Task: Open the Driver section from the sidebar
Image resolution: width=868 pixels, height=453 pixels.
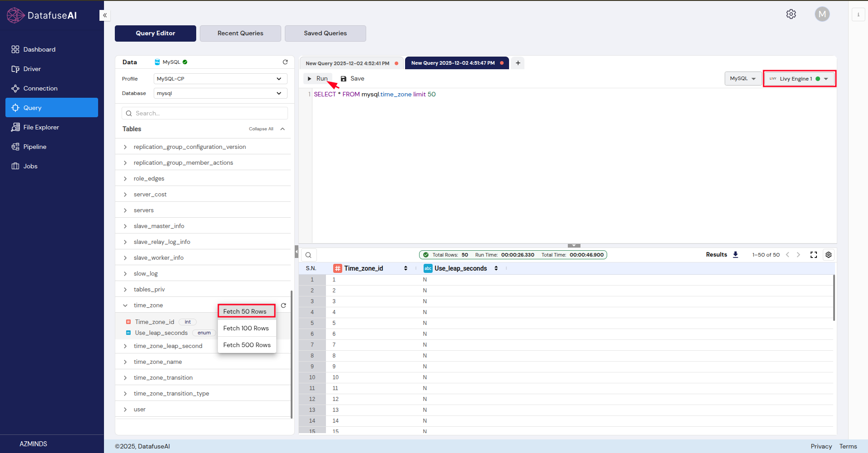Action: pos(15,69)
